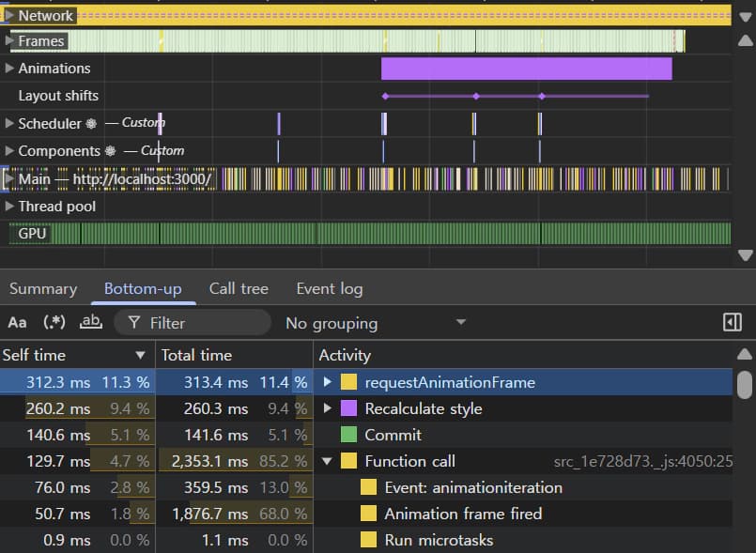Expand the requestAnimationFrame row

pyautogui.click(x=328, y=382)
